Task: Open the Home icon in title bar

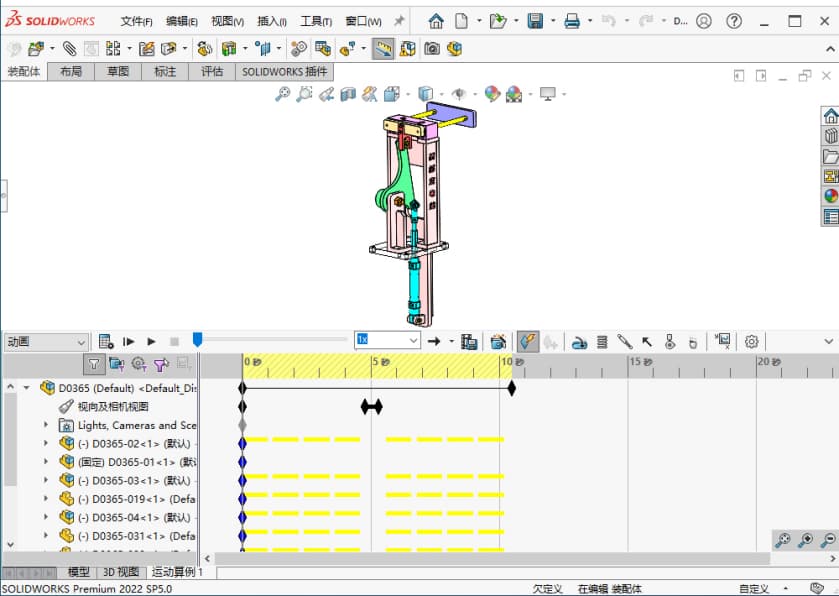Action: 436,20
